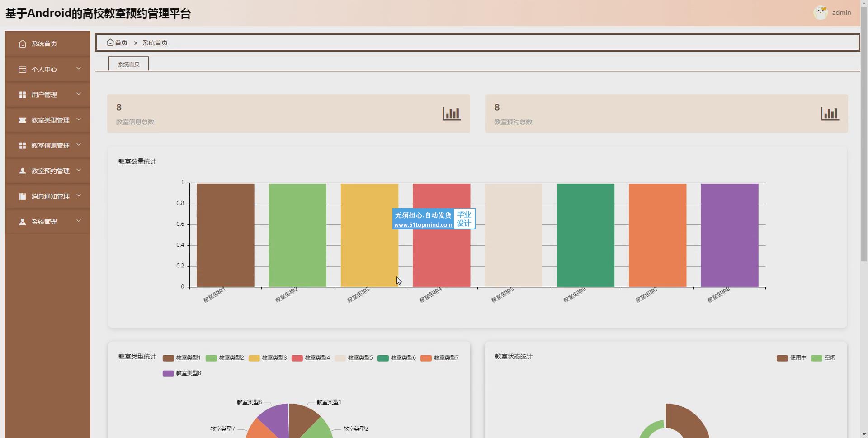The image size is (868, 438).
Task: Click the admin username
Action: click(x=841, y=13)
